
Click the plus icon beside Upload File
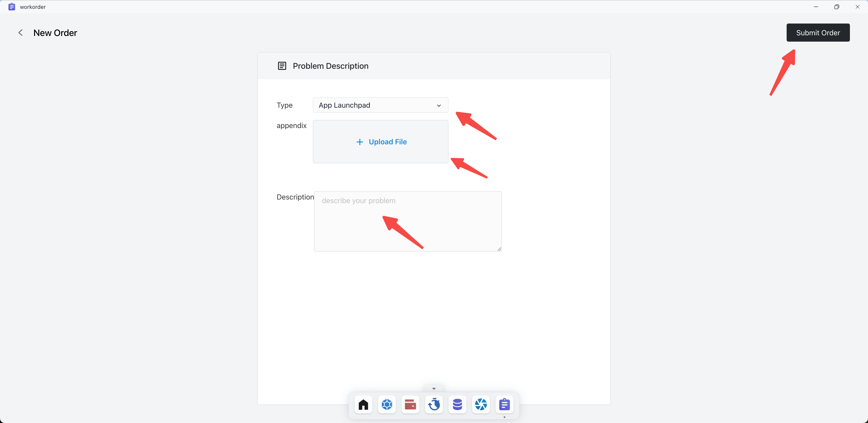tap(360, 142)
